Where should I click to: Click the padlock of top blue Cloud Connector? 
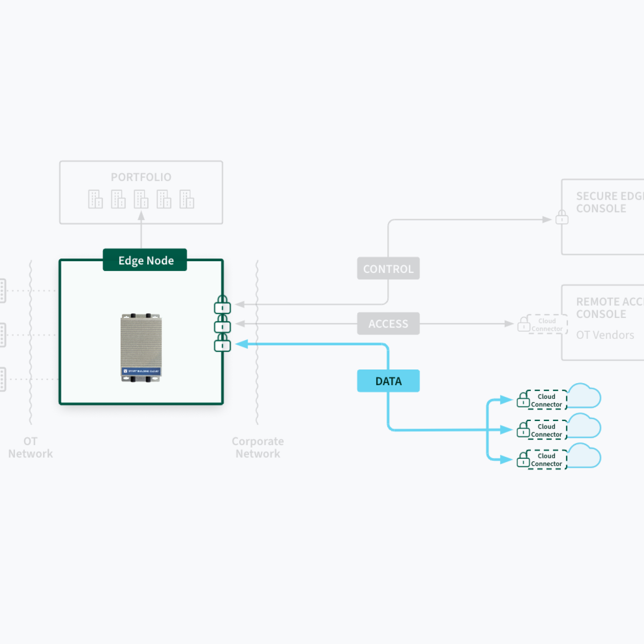[523, 399]
